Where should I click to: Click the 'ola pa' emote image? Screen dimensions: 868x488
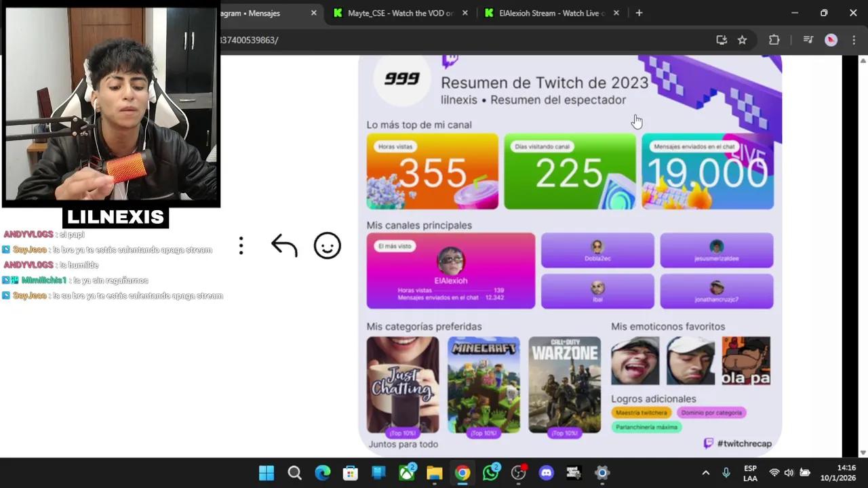pos(746,361)
